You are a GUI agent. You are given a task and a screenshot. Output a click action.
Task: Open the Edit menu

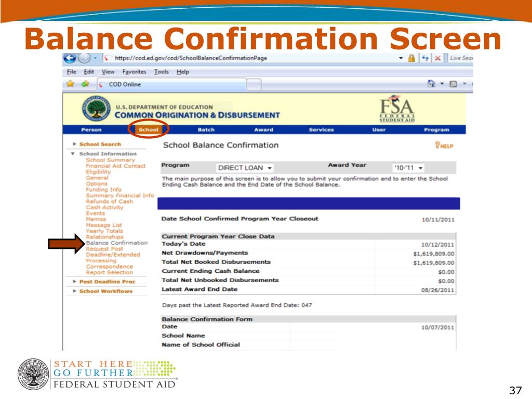pos(89,72)
